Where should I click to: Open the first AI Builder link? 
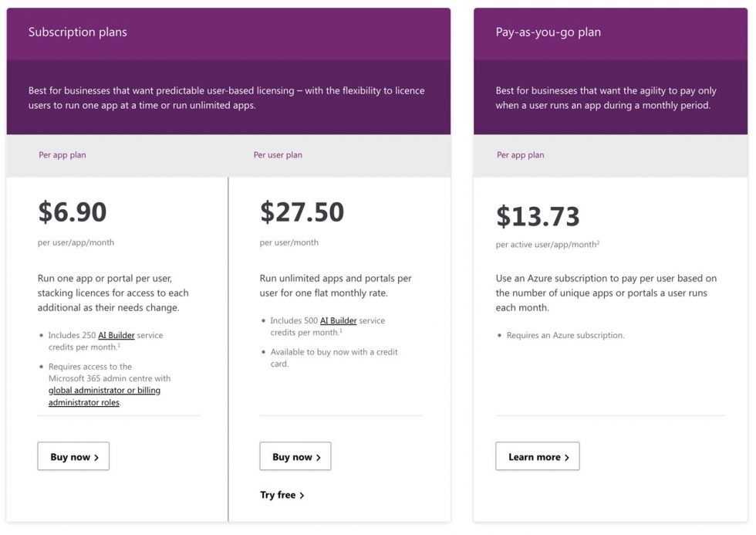116,334
